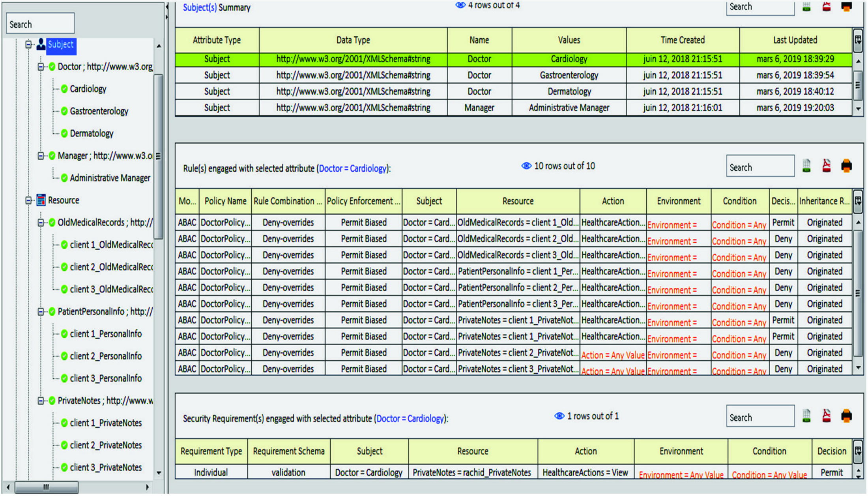Image resolution: width=868 pixels, height=498 pixels.
Task: Click the Subject person icon in the tree
Action: pyautogui.click(x=41, y=44)
